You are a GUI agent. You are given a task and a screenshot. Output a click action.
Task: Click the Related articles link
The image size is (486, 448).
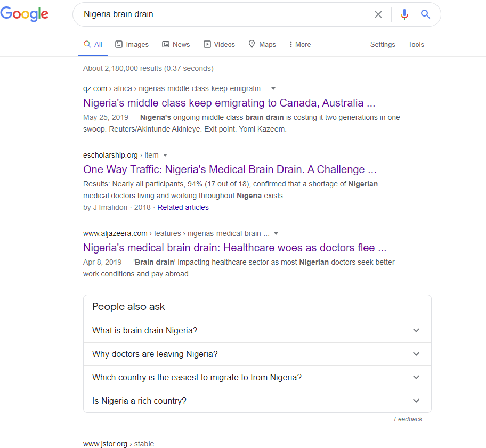click(x=183, y=207)
